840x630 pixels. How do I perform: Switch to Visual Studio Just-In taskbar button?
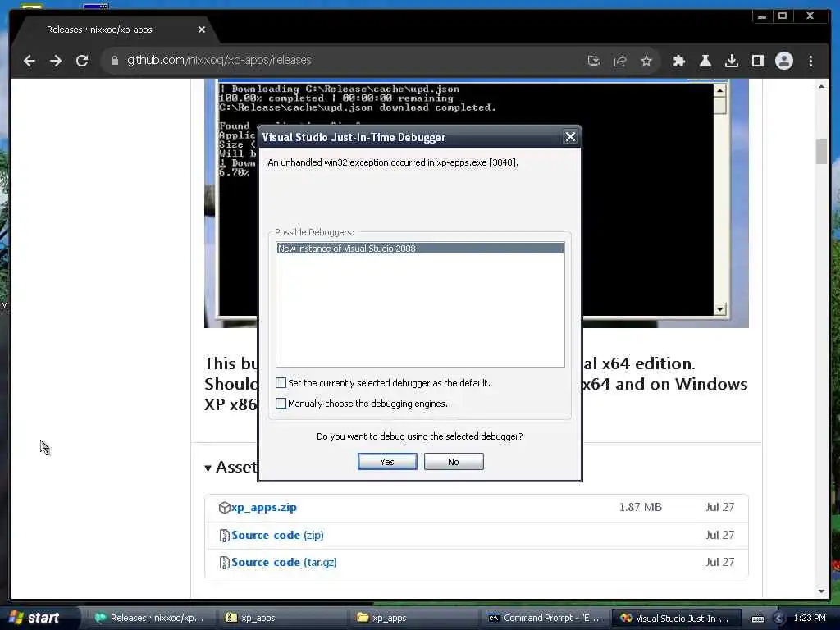click(x=676, y=618)
